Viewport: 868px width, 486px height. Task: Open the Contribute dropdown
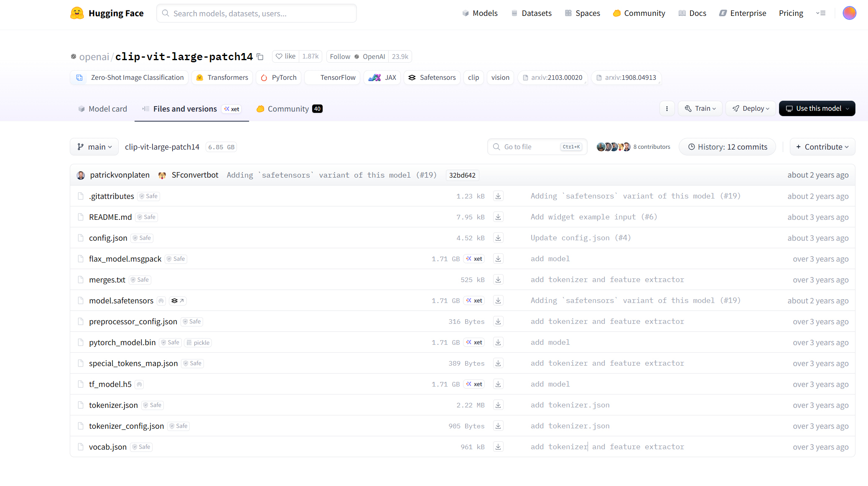pos(822,147)
